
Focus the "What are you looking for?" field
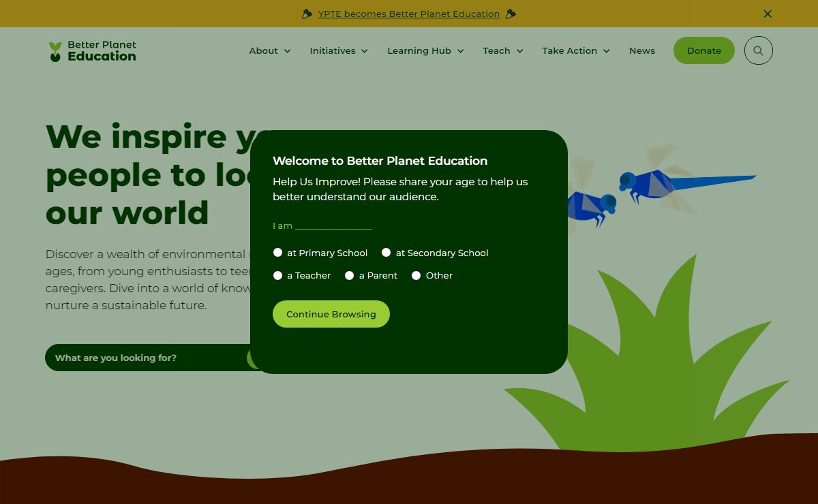[x=147, y=358]
